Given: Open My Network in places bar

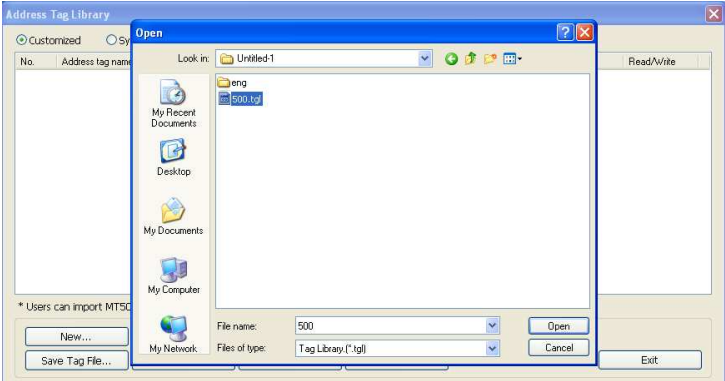Looking at the screenshot, I should [173, 335].
